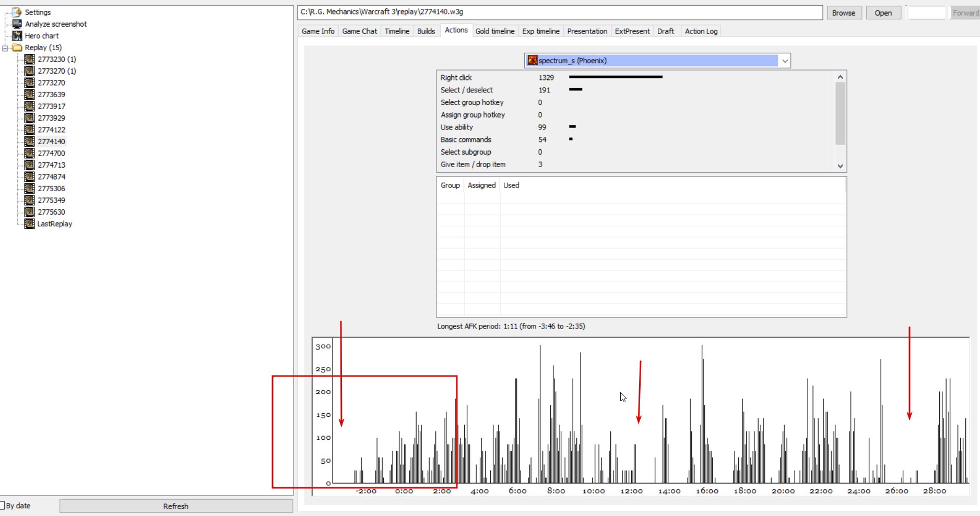The height and width of the screenshot is (516, 980).
Task: Sort by the Assigned column header
Action: 482,185
